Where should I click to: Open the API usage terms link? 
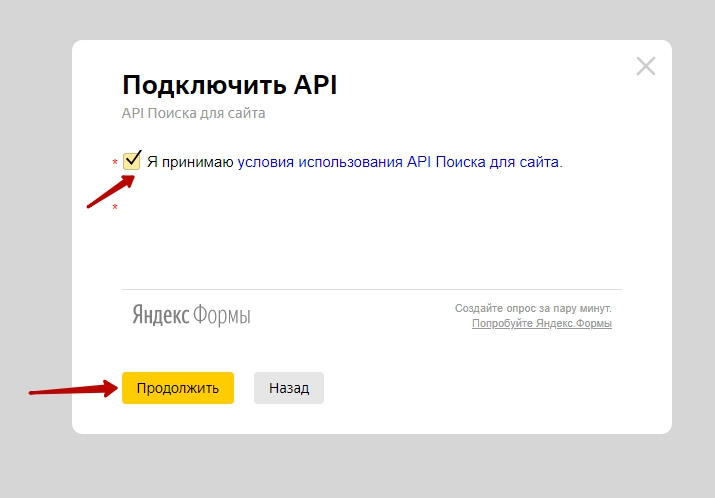(399, 161)
